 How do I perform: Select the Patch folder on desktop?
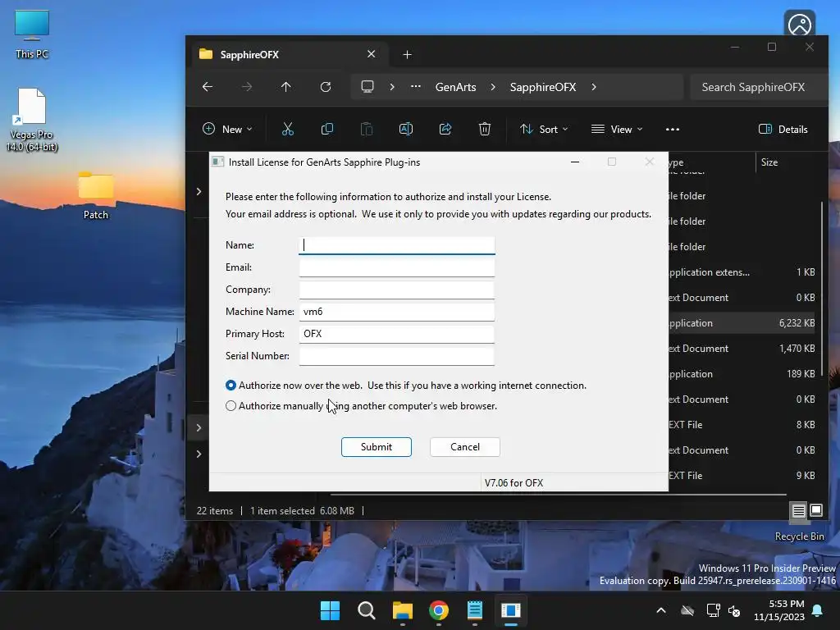pyautogui.click(x=96, y=195)
